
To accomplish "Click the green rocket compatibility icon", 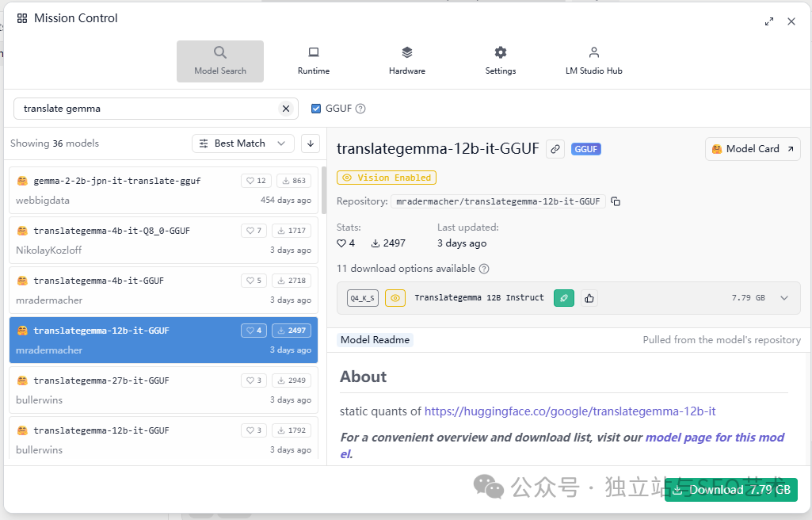I will (564, 298).
